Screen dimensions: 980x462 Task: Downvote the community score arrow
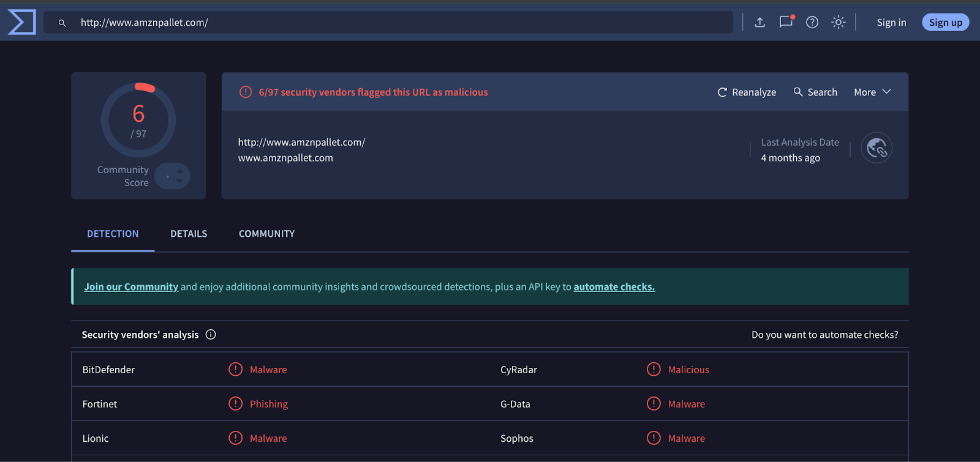(x=180, y=181)
